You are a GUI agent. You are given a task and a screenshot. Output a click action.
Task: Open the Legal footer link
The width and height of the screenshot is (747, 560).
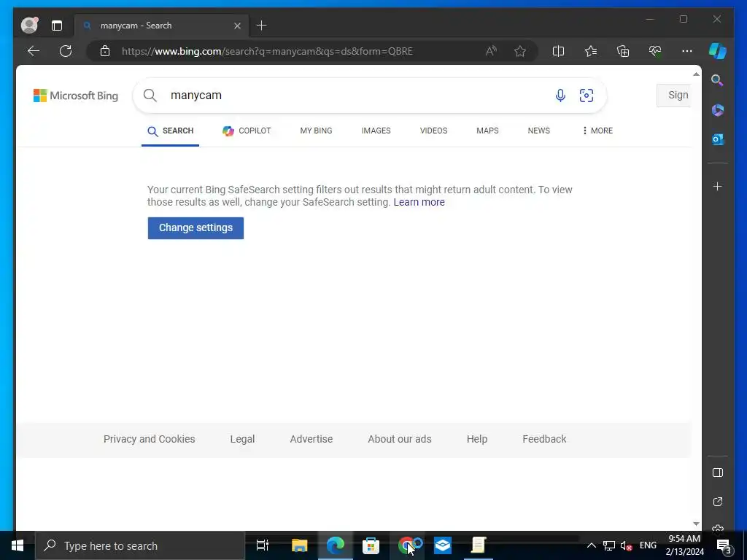click(242, 439)
